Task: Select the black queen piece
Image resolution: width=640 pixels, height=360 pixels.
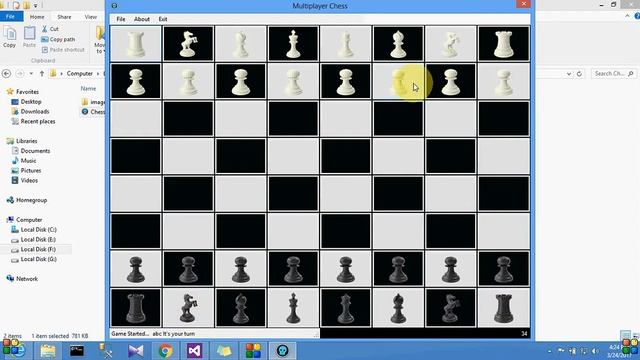Action: click(x=346, y=308)
